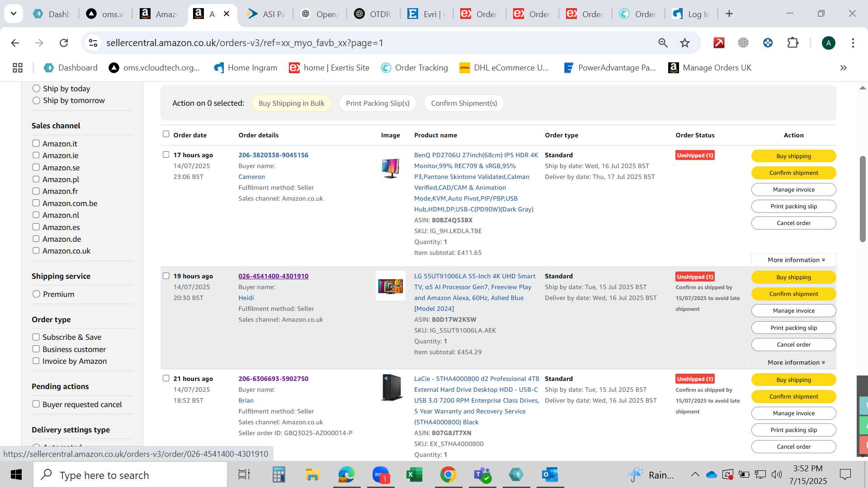
Task: Open the Chrome three-dot menu
Action: click(x=853, y=43)
